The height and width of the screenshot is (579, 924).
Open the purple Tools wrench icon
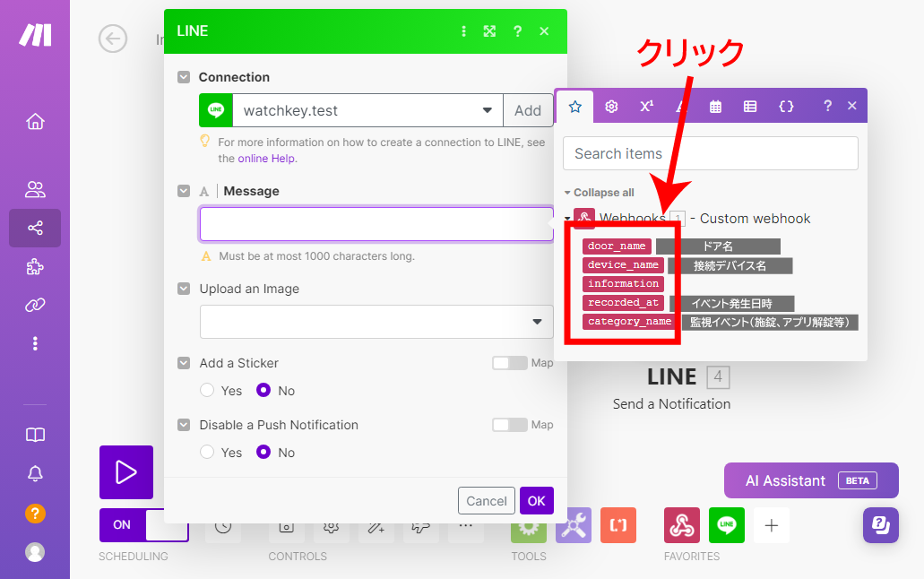[x=574, y=525]
